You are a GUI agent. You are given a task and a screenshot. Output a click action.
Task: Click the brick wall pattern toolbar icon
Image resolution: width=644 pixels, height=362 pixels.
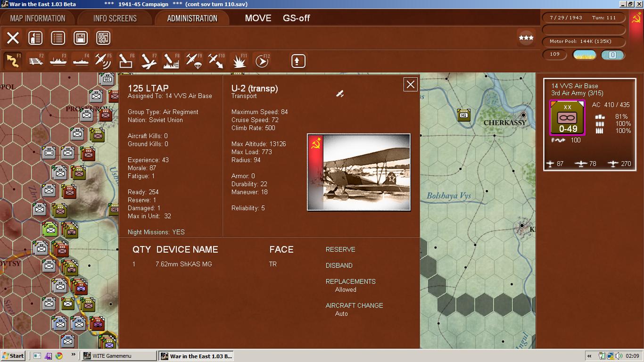pos(103,38)
